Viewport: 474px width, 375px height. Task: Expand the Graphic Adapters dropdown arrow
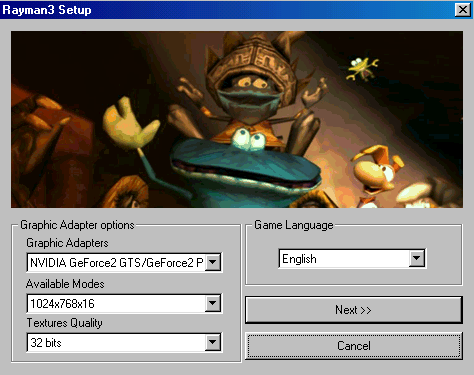point(213,263)
